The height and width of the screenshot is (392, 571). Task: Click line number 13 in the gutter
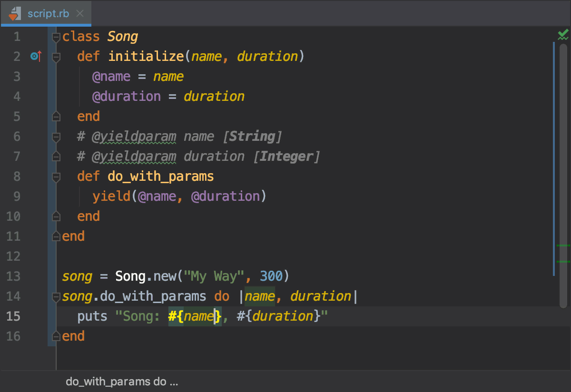pyautogui.click(x=14, y=276)
